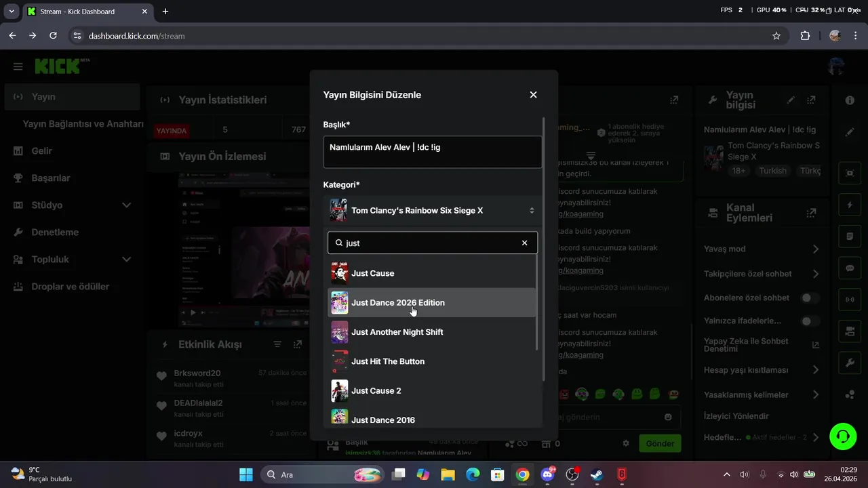Expand the Stüdyo sidebar section chevron
The width and height of the screenshot is (868, 488).
(126, 205)
